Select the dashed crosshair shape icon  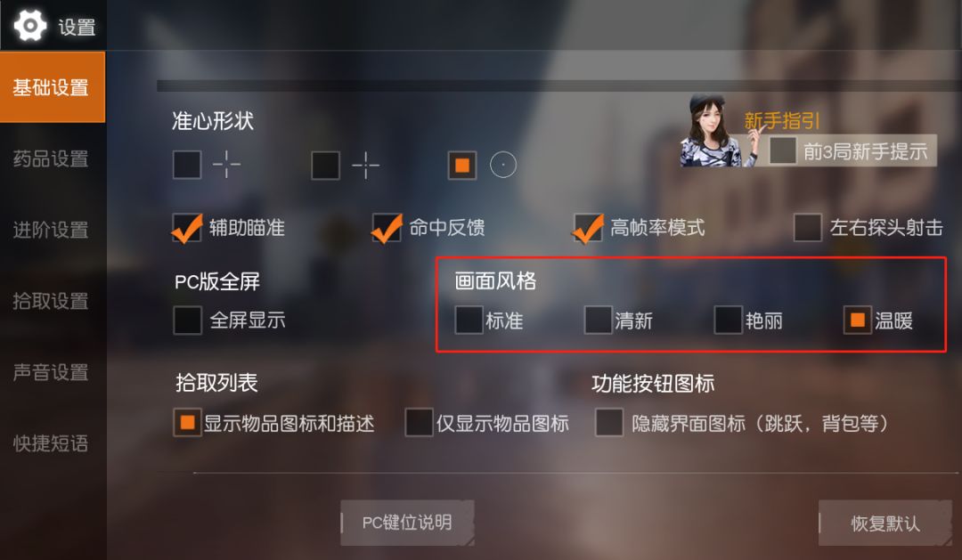226,165
